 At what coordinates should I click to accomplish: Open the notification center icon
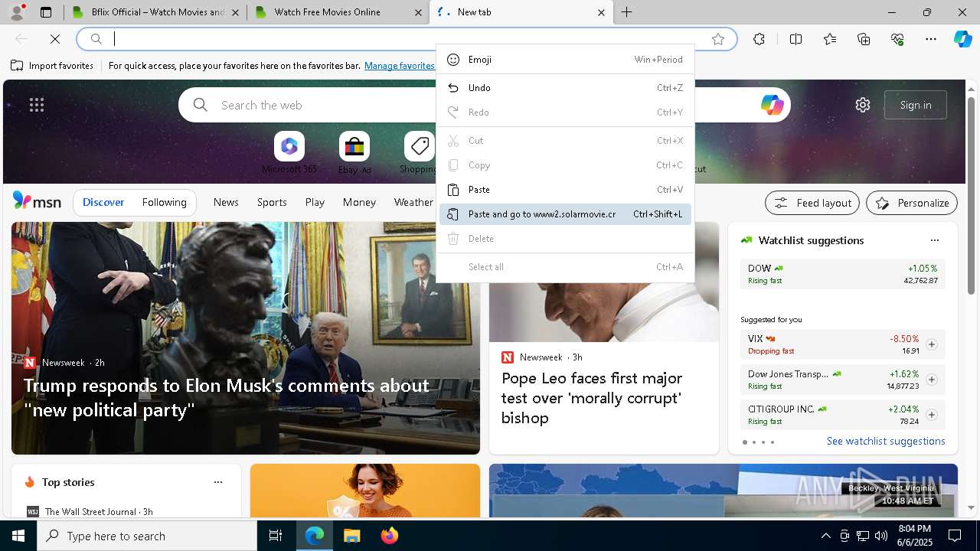pos(955,536)
